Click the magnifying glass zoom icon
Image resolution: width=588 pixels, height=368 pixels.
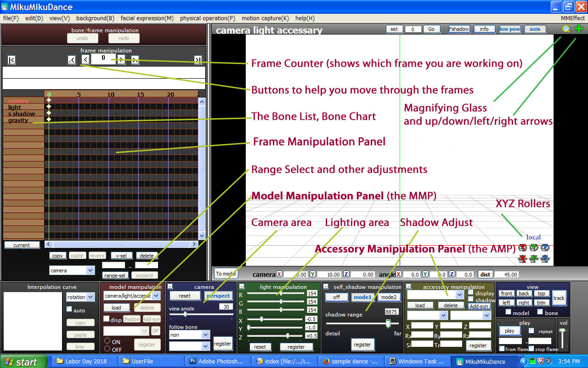click(x=566, y=29)
